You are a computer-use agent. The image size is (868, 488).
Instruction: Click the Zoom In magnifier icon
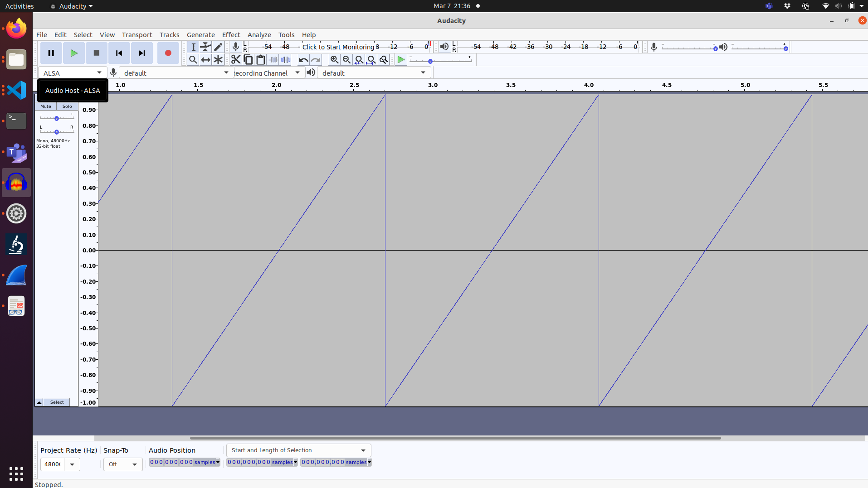point(334,59)
